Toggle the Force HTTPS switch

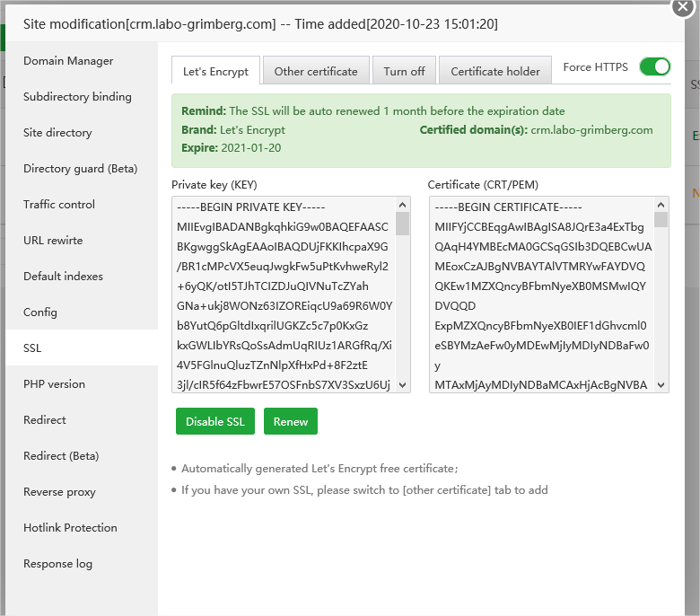pyautogui.click(x=654, y=67)
